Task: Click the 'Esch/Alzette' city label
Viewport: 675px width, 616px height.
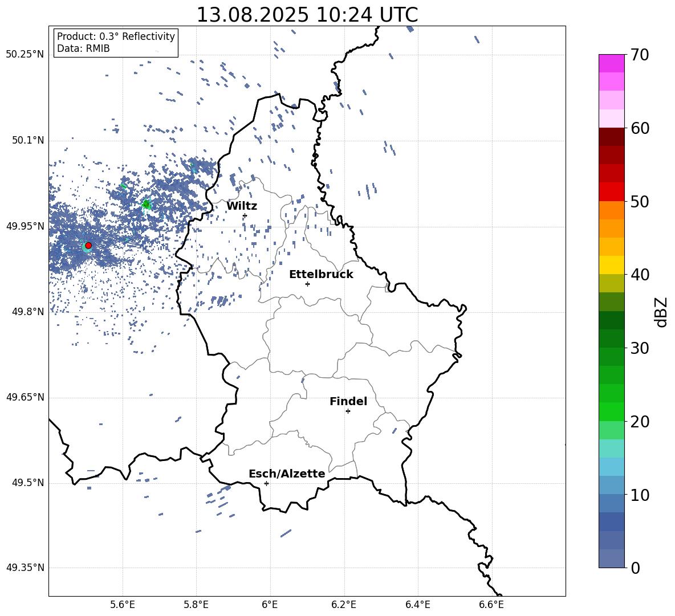Action: pyautogui.click(x=287, y=474)
